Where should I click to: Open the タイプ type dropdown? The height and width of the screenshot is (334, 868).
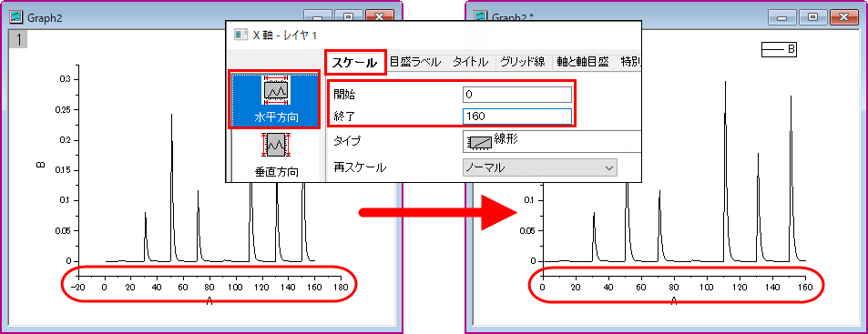point(551,142)
